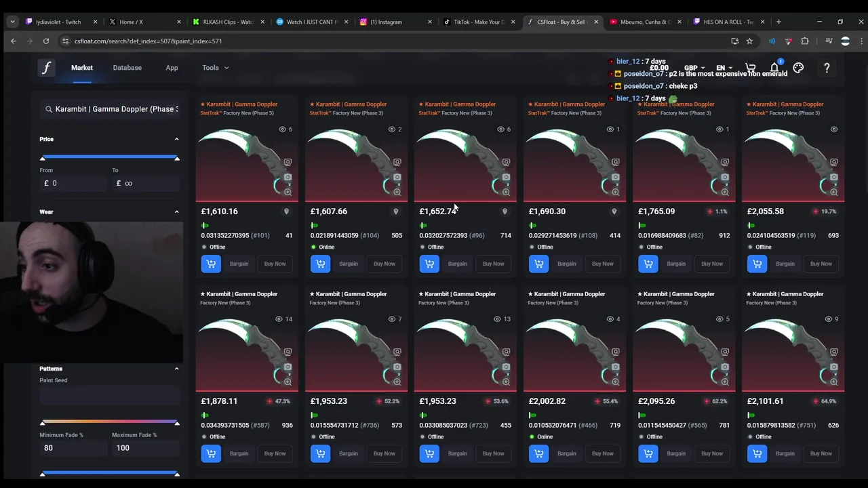Image resolution: width=868 pixels, height=488 pixels.
Task: Click Buy Now on the £1,765.09 listing
Action: tap(711, 264)
